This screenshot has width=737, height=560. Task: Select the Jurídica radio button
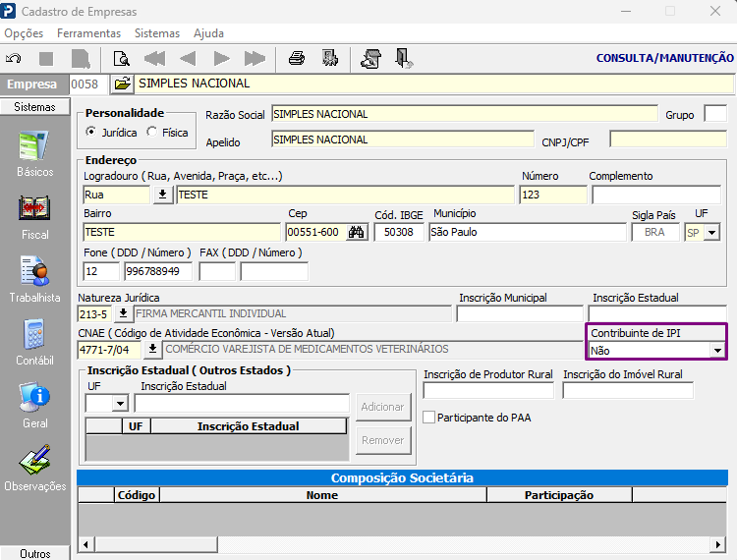pos(90,132)
